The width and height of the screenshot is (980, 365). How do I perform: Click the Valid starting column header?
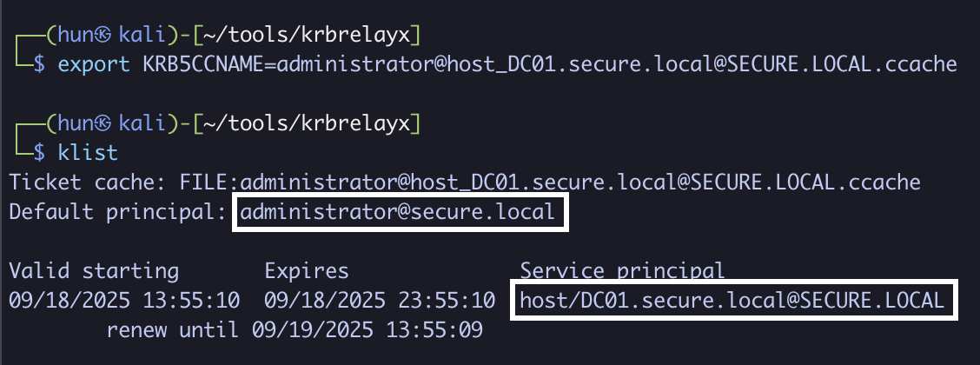click(x=94, y=271)
